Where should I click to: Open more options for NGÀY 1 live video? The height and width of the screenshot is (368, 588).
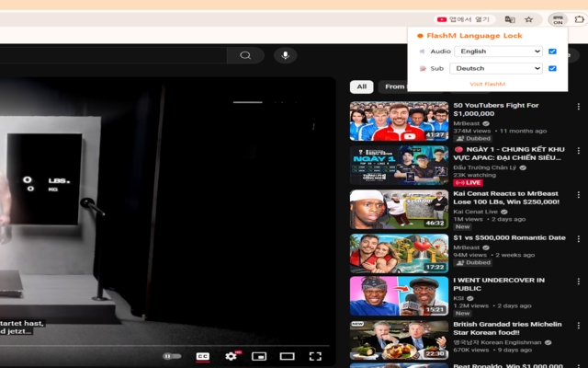click(x=578, y=151)
